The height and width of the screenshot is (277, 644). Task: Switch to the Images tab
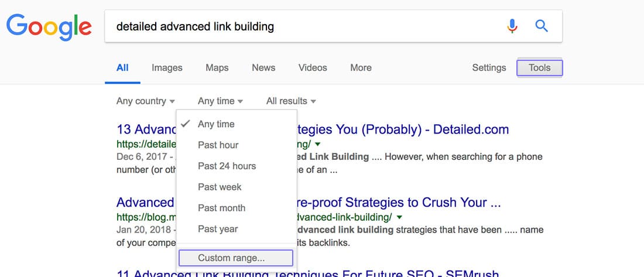point(167,68)
